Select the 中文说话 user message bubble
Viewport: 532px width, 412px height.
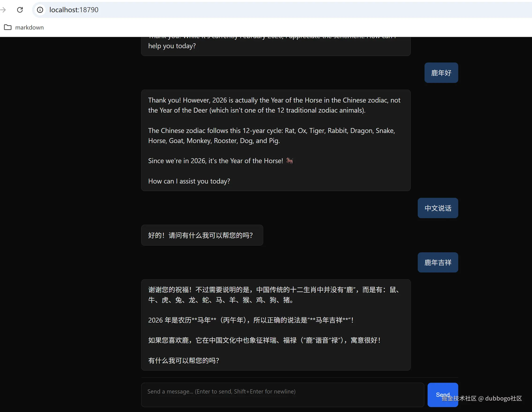[x=437, y=208]
